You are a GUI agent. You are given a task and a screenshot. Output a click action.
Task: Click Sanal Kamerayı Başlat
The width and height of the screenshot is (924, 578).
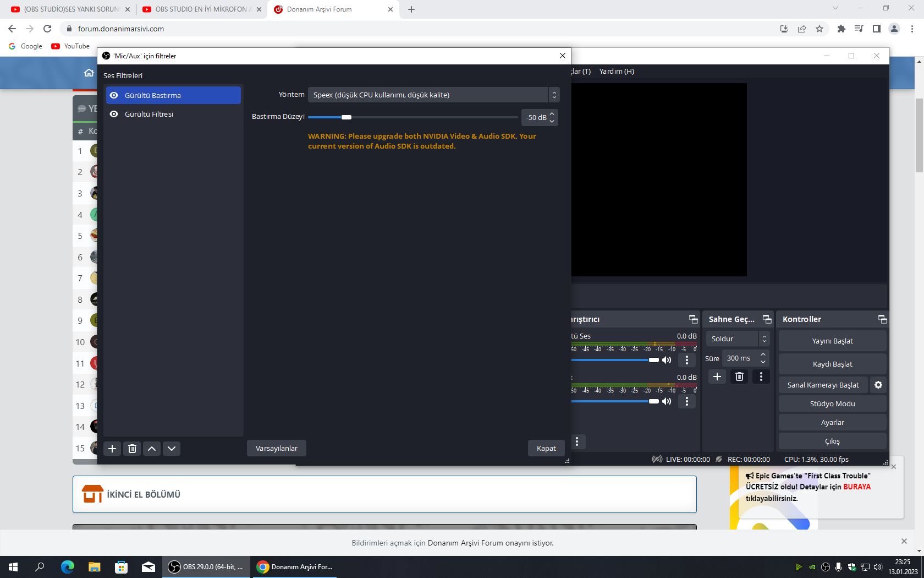(823, 385)
